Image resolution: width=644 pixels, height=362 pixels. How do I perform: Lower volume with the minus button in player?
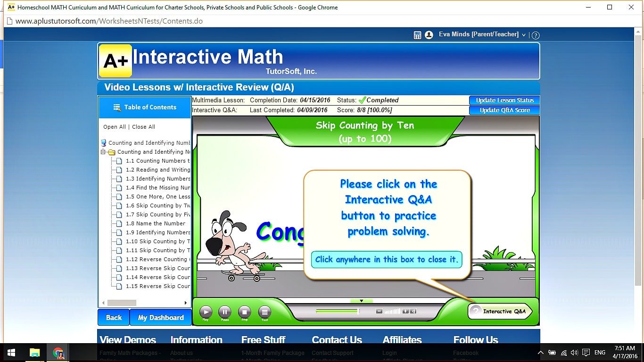point(379,311)
